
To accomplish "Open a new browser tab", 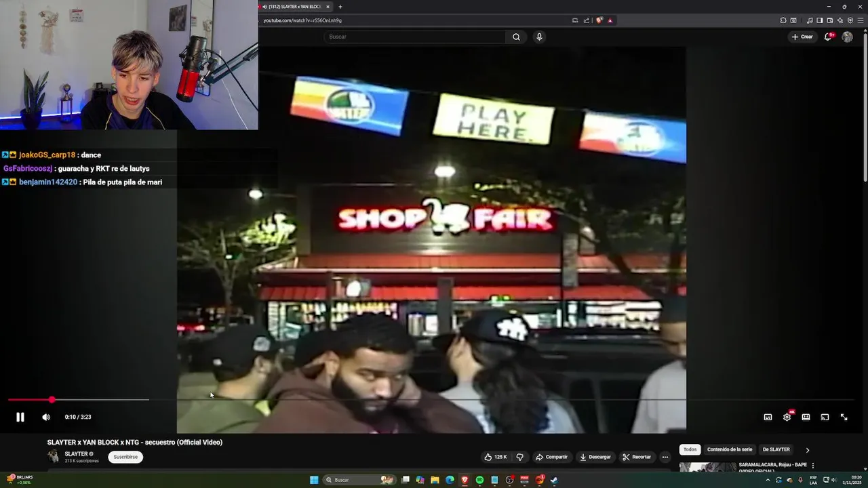I will point(340,7).
